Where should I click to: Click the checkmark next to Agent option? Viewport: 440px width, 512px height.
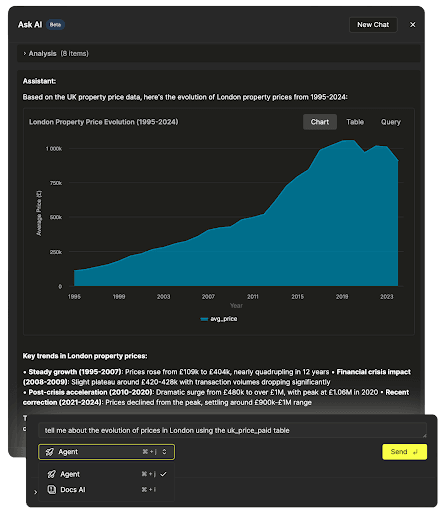pos(163,474)
